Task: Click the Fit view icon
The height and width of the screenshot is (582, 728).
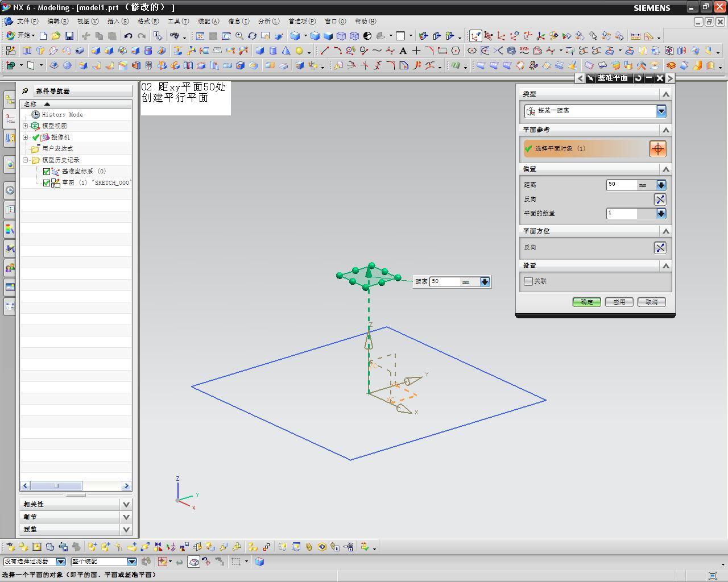Action: (x=200, y=36)
